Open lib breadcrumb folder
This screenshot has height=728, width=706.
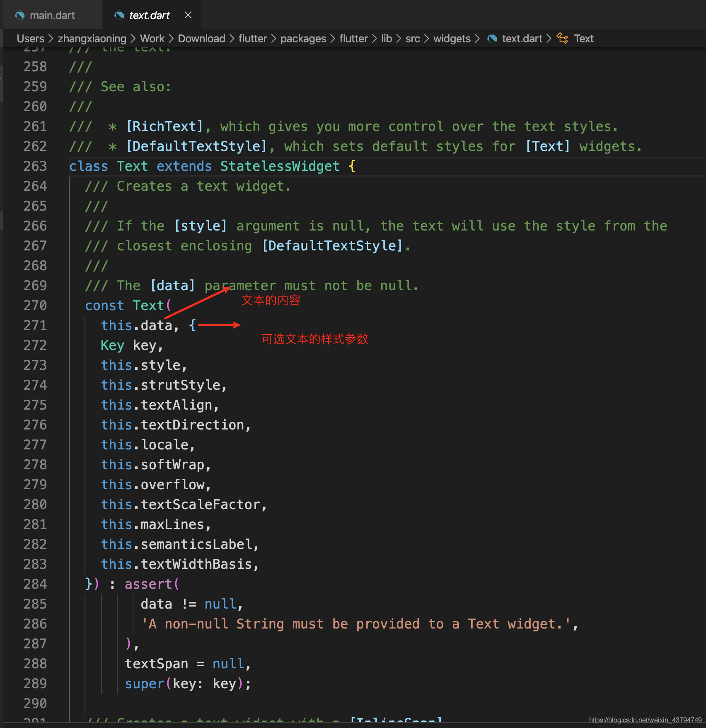386,39
